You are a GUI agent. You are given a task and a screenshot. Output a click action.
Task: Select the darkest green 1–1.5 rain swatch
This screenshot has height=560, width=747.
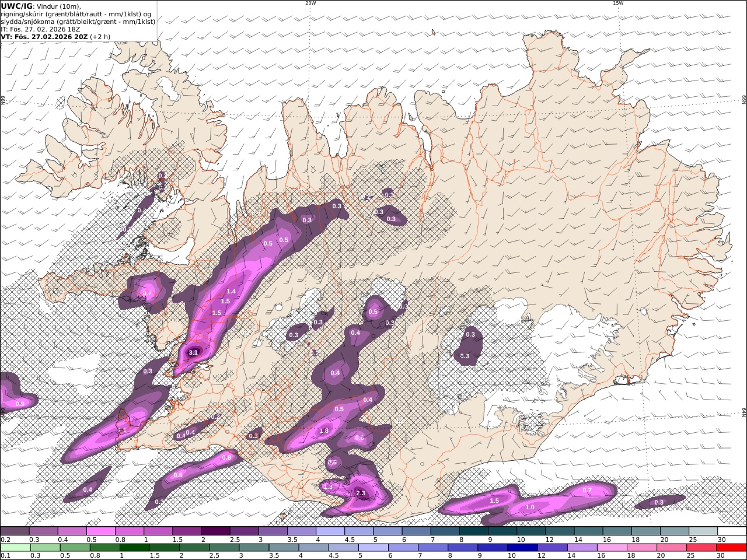coord(135,547)
